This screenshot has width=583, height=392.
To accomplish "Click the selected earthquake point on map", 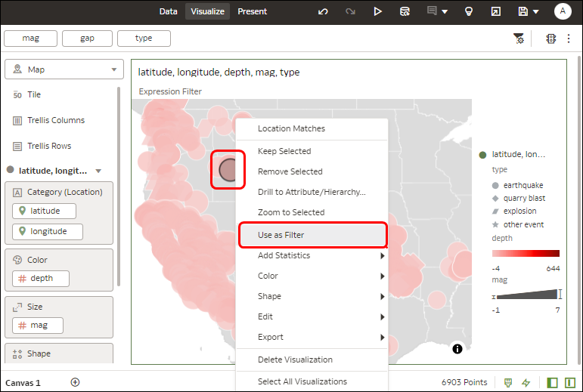I will tap(228, 170).
